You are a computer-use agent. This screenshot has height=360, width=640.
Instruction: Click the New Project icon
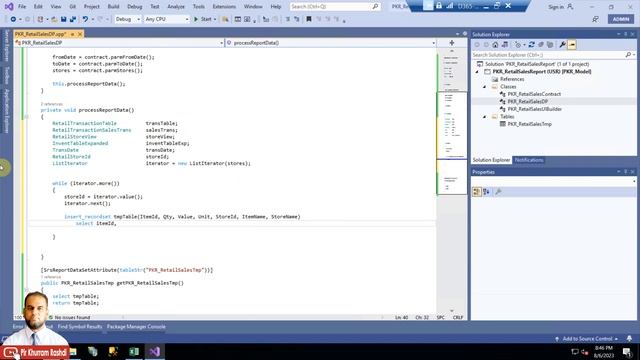coord(40,19)
